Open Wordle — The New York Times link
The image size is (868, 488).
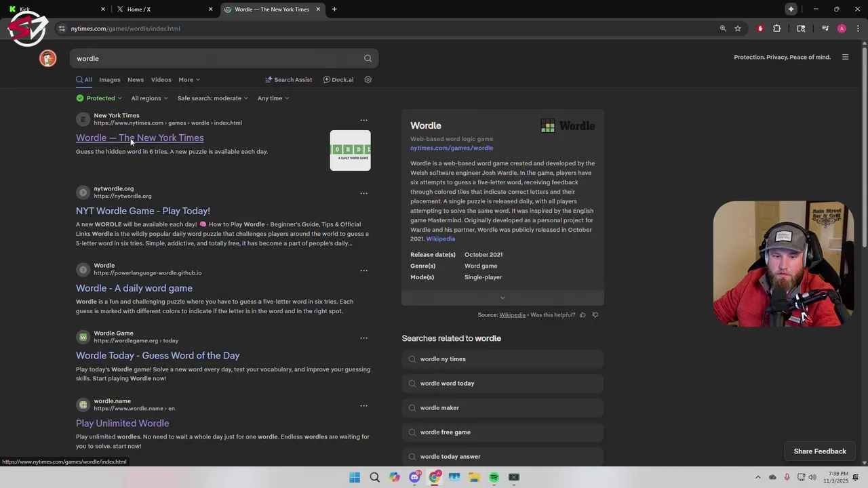tap(140, 138)
